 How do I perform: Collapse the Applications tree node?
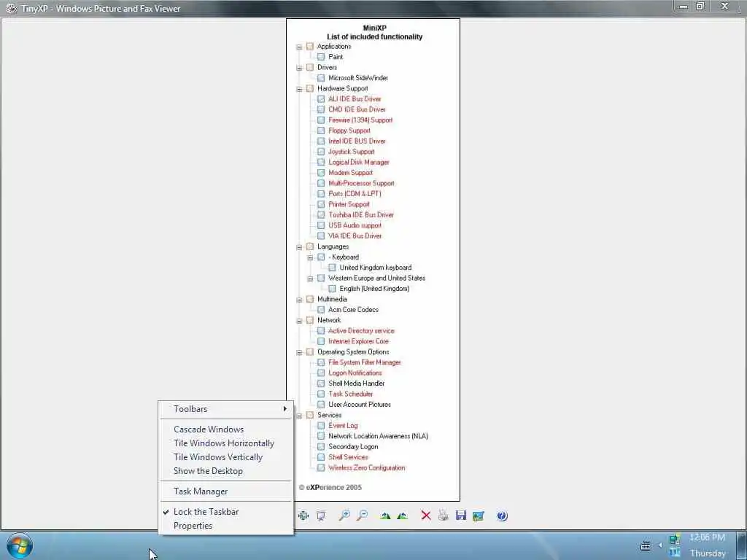[299, 47]
